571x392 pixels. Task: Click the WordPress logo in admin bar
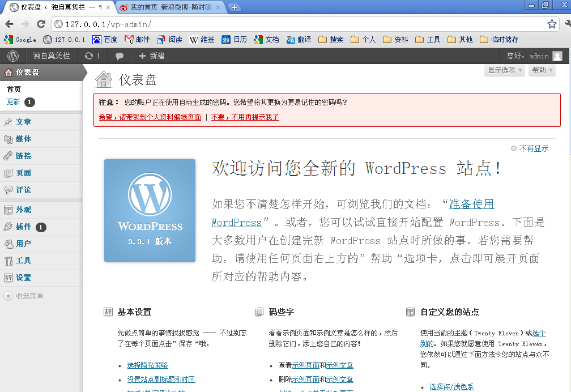pyautogui.click(x=13, y=56)
